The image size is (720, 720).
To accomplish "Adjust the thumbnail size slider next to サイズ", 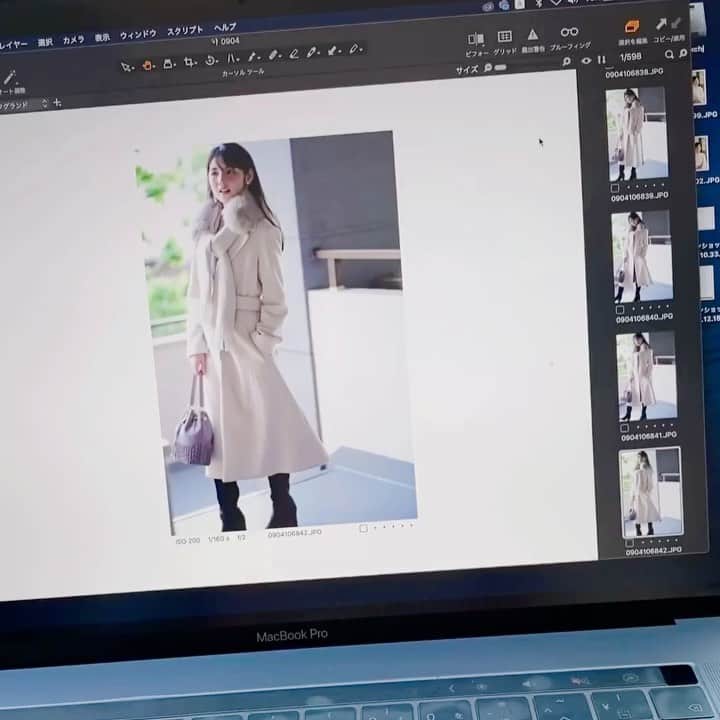I will point(501,67).
